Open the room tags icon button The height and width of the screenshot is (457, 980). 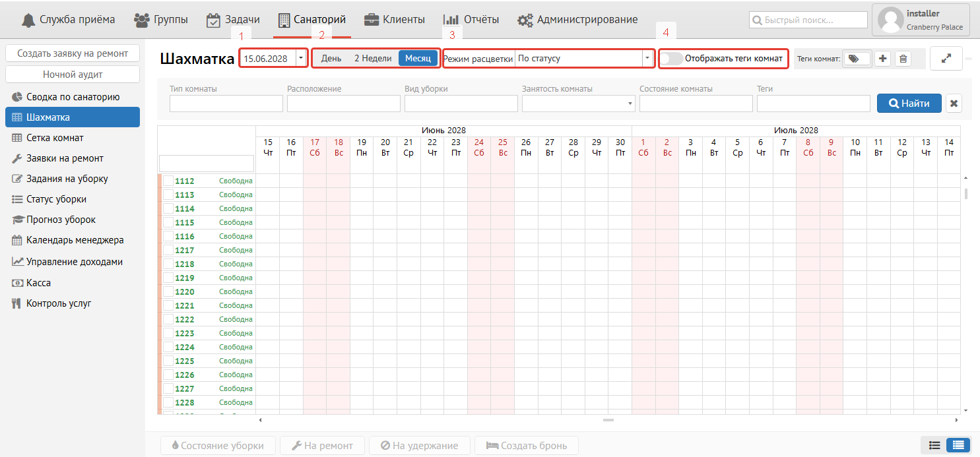tap(857, 59)
